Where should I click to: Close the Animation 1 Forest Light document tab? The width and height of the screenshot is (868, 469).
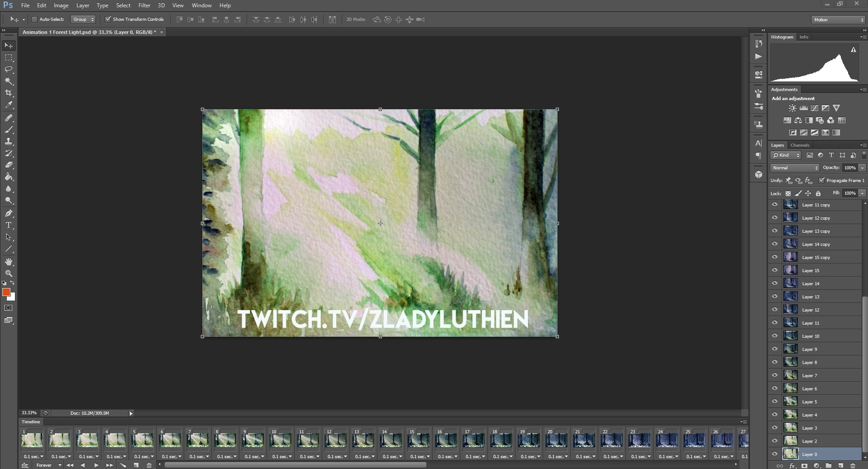tap(162, 32)
